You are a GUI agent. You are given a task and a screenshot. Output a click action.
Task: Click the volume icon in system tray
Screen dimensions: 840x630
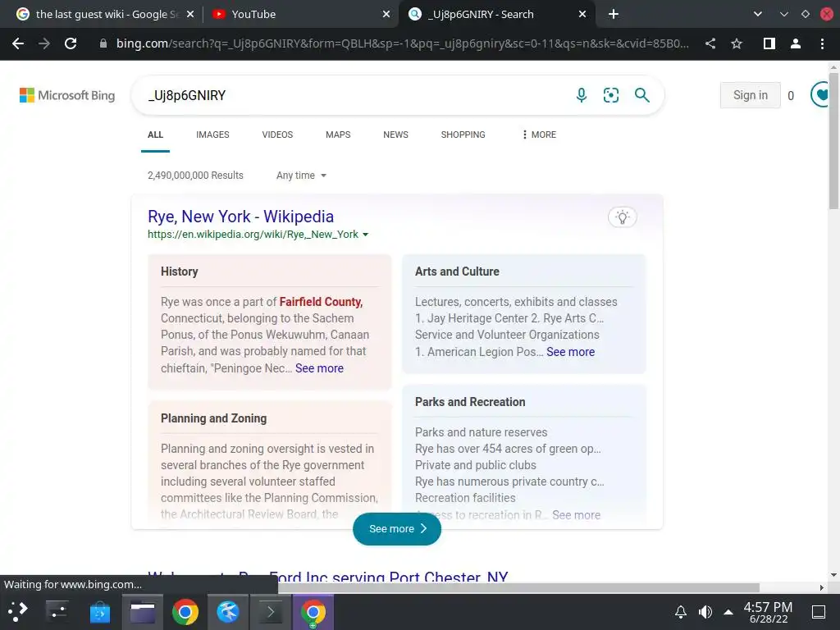[x=705, y=611]
